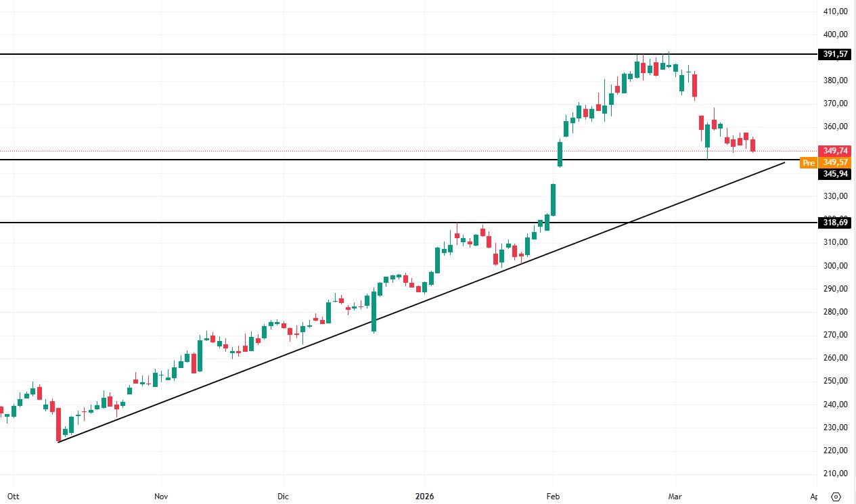Select the 345,94 price label

pos(836,174)
